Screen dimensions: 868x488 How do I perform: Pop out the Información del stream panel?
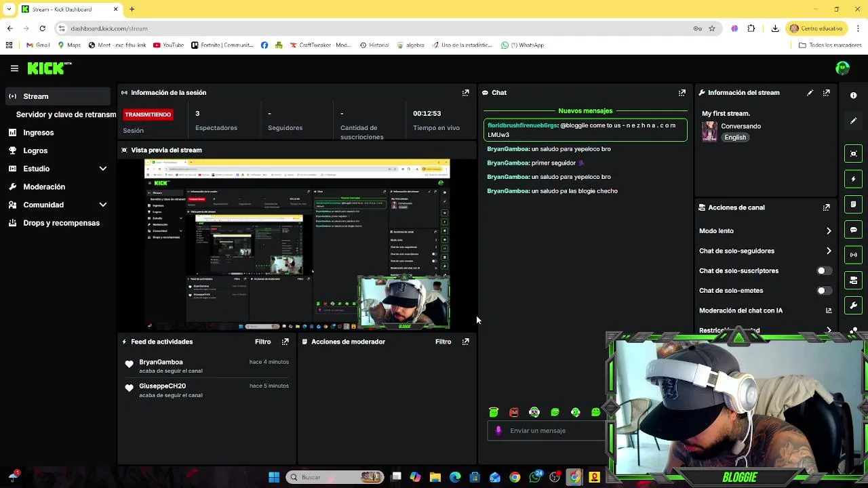point(827,93)
